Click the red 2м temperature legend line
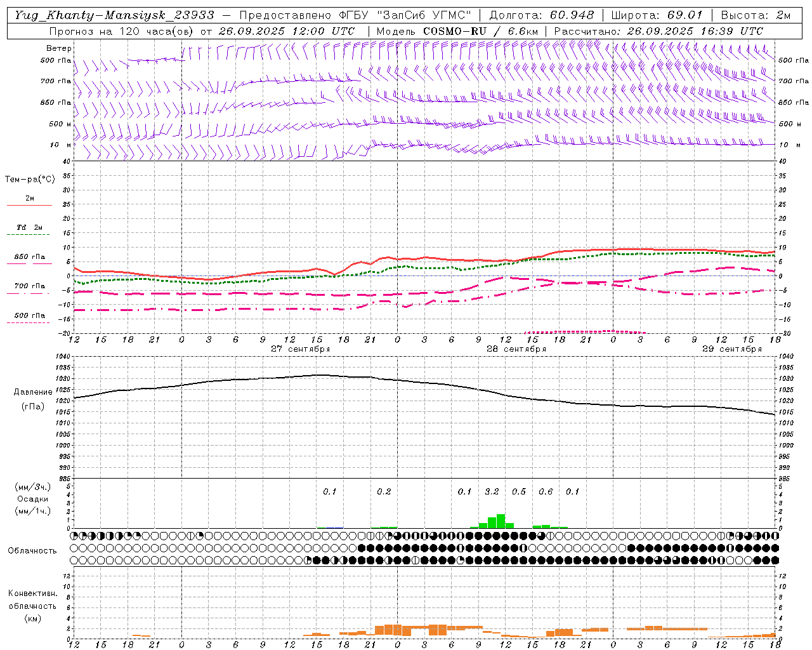Screen dimensions: 812x650 point(29,205)
